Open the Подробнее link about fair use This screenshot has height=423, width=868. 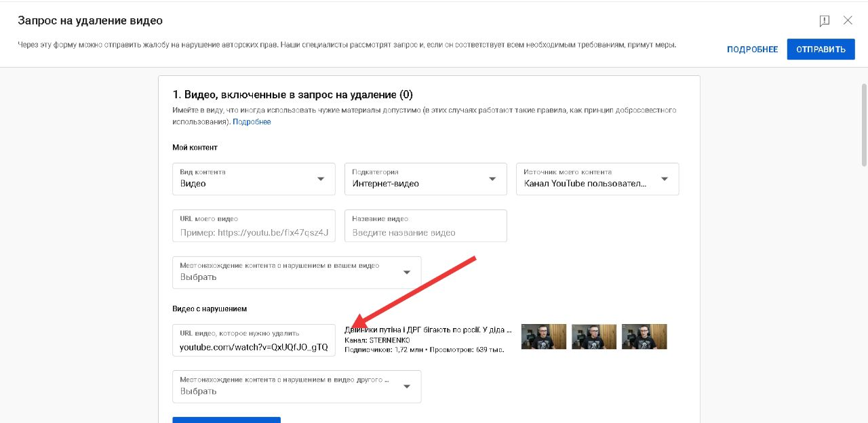tap(252, 122)
